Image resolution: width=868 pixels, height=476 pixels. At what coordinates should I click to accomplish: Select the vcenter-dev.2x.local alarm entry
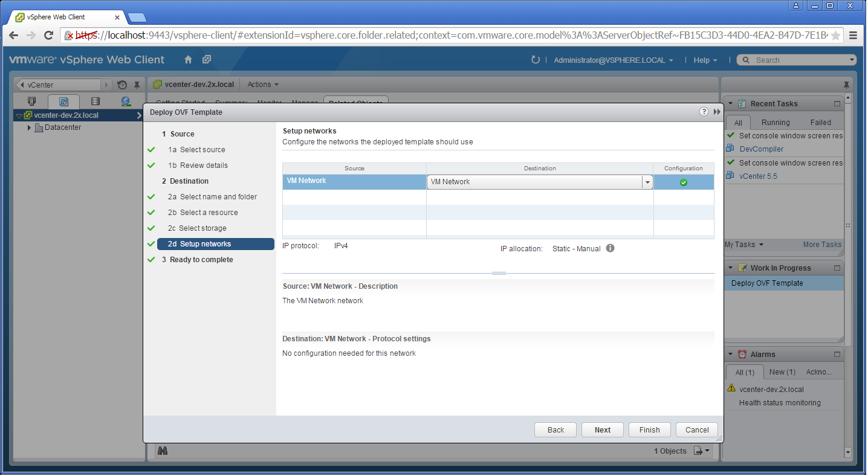(x=771, y=390)
